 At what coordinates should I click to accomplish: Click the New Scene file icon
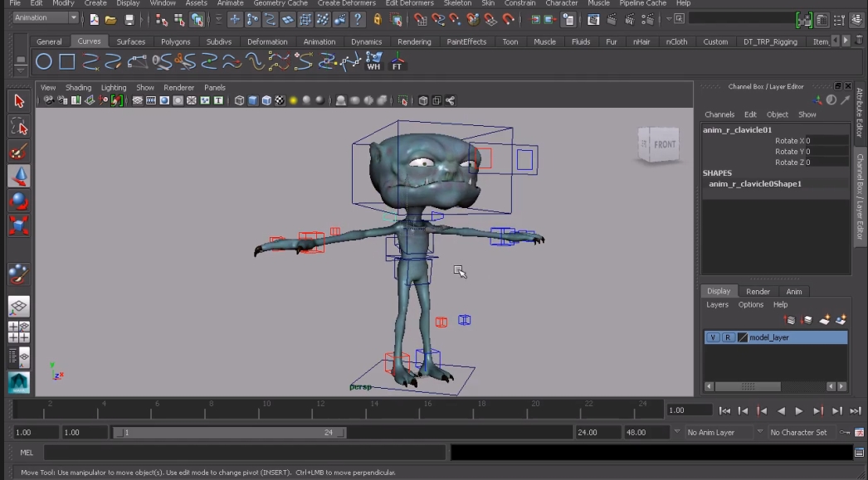94,20
